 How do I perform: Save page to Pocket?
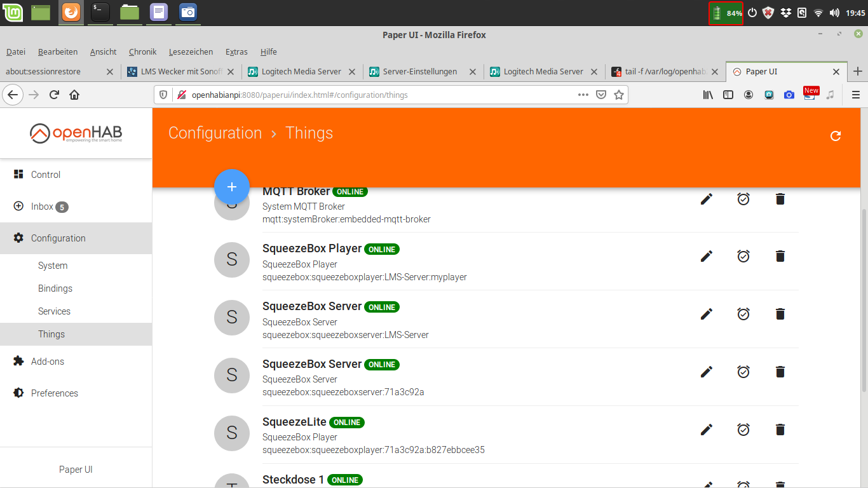[x=601, y=95]
